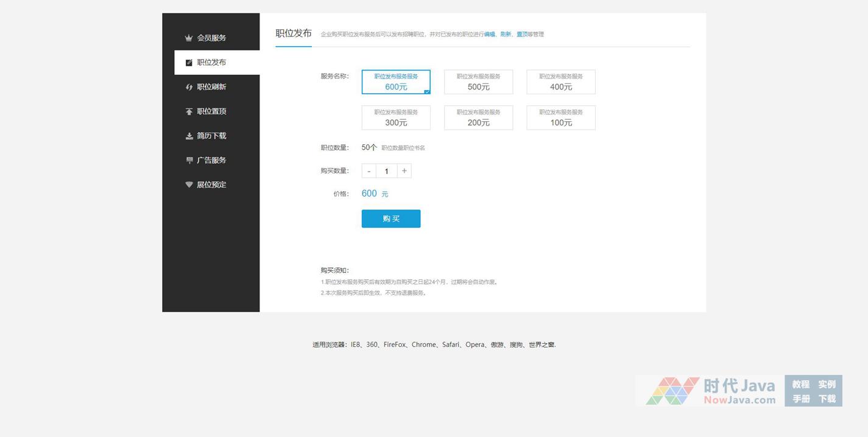The height and width of the screenshot is (437, 868).
Task: Pick the 300元 service package
Action: [396, 117]
